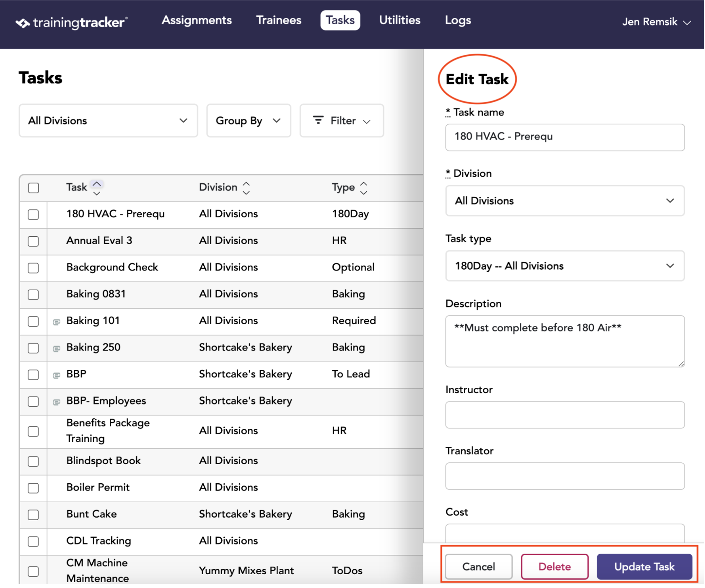Click the Required type cell
The width and height of the screenshot is (705, 588).
pos(354,321)
